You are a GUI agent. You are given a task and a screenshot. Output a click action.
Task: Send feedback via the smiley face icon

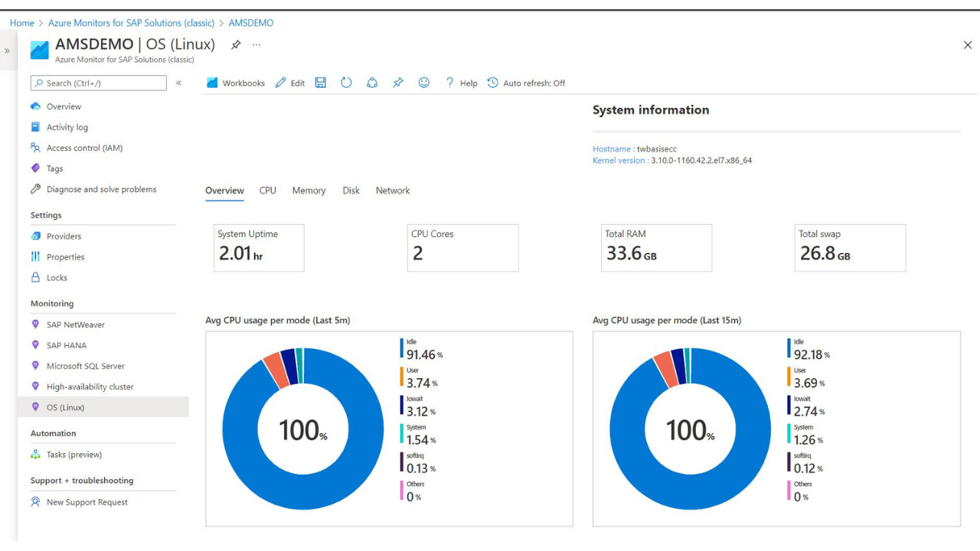pos(424,83)
